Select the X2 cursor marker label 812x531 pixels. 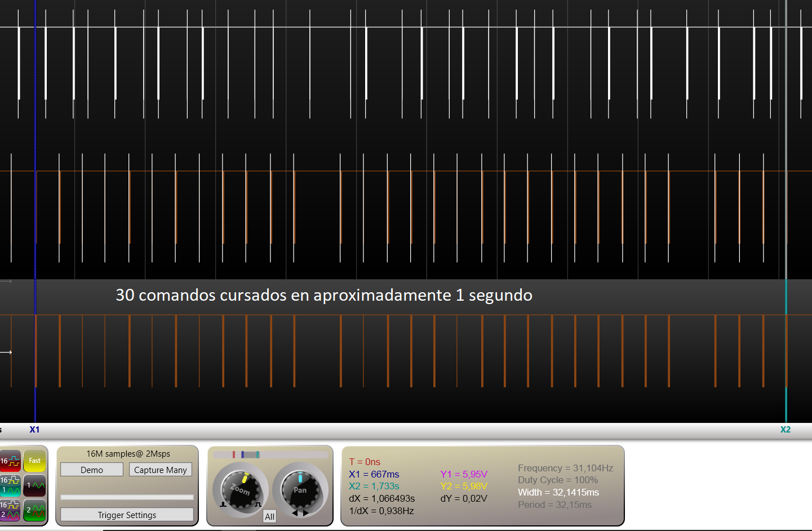tap(786, 430)
